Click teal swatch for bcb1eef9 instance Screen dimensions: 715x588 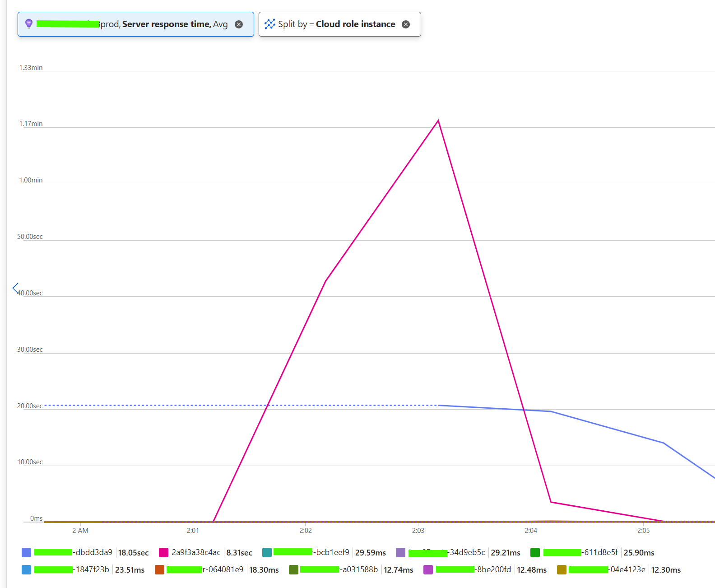pyautogui.click(x=267, y=552)
